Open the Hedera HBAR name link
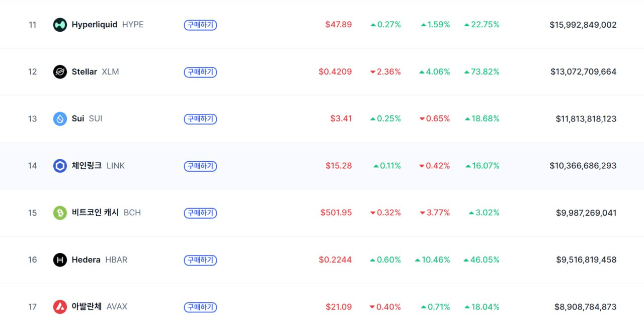Image resolution: width=644 pixels, height=325 pixels. coord(100,260)
